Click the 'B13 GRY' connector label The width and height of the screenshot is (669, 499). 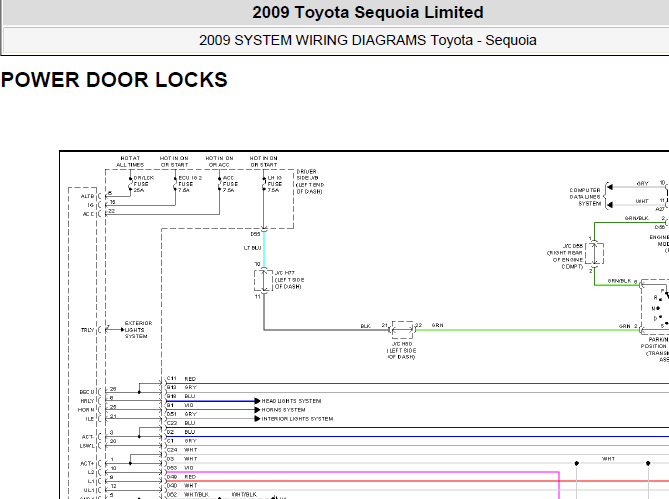pos(181,388)
